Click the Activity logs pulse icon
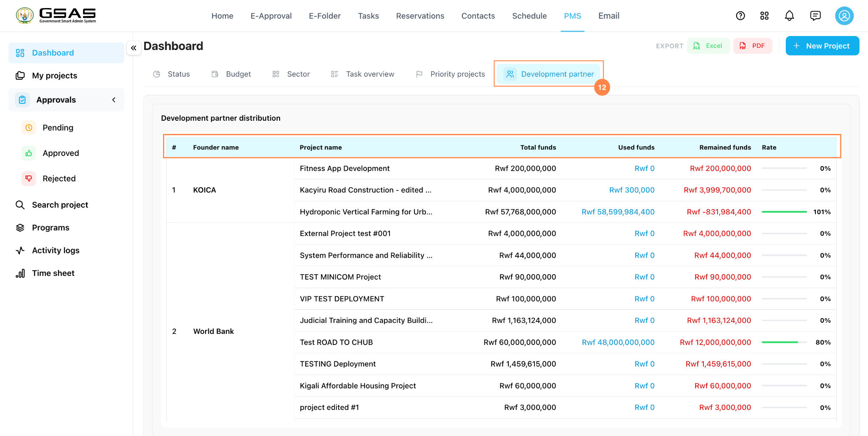The width and height of the screenshot is (868, 436). [x=20, y=250]
